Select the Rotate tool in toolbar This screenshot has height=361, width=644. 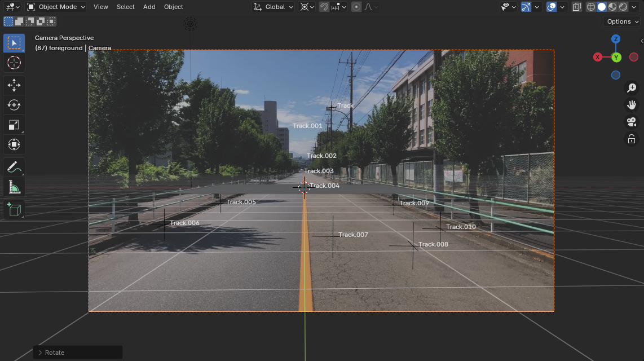click(x=14, y=105)
